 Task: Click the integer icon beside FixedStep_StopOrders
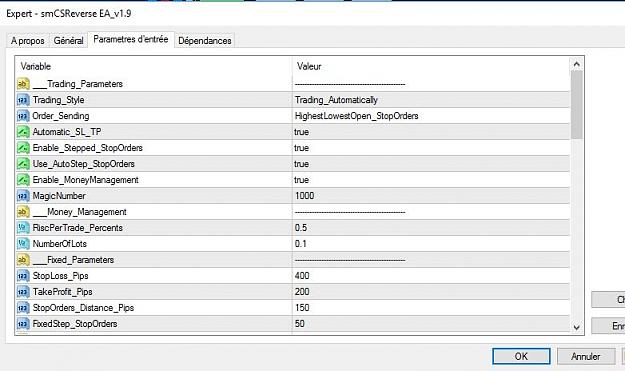(23, 324)
